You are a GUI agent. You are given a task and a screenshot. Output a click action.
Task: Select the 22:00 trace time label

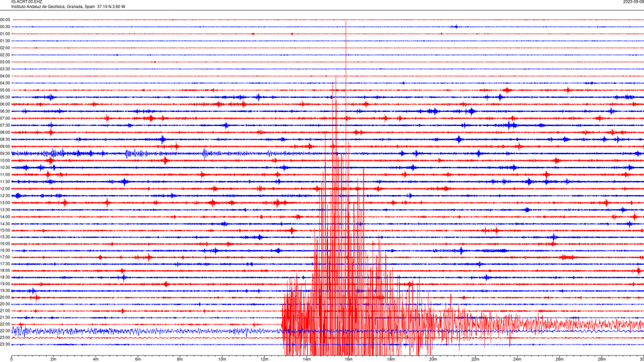(5, 324)
